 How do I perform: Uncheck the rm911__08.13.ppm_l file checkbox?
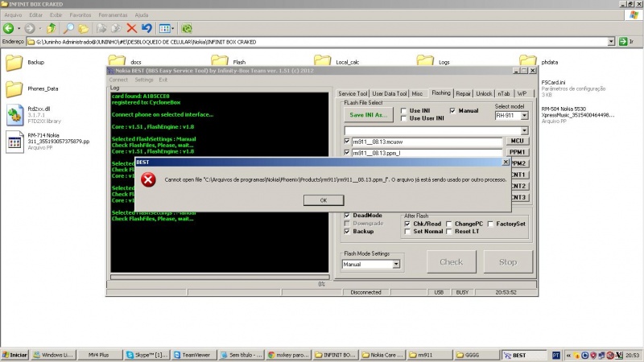pyautogui.click(x=347, y=152)
